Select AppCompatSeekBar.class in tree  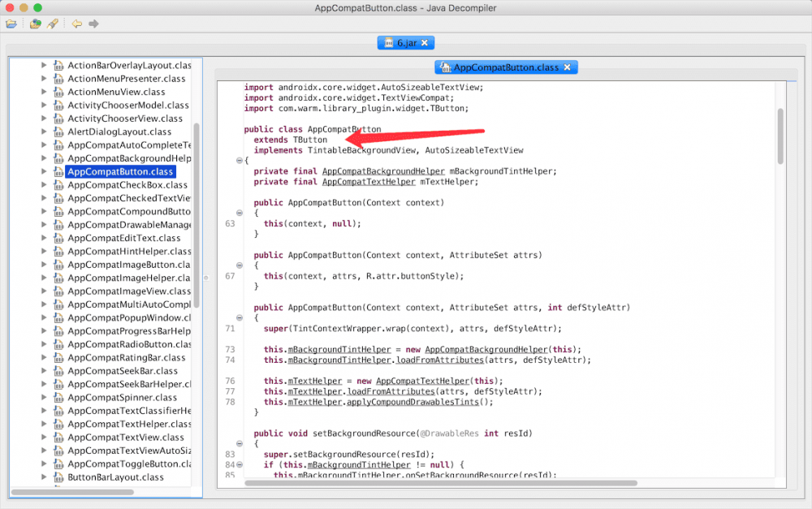pos(123,371)
